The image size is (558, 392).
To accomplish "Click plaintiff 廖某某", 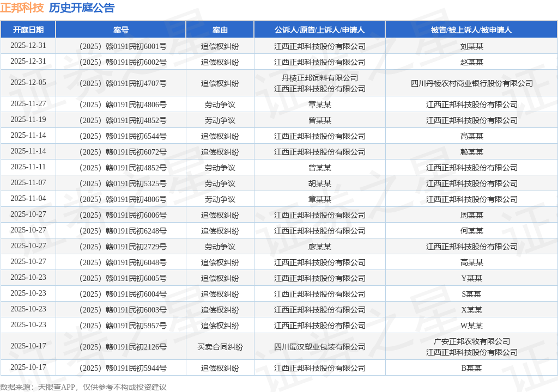I will pos(320,247).
